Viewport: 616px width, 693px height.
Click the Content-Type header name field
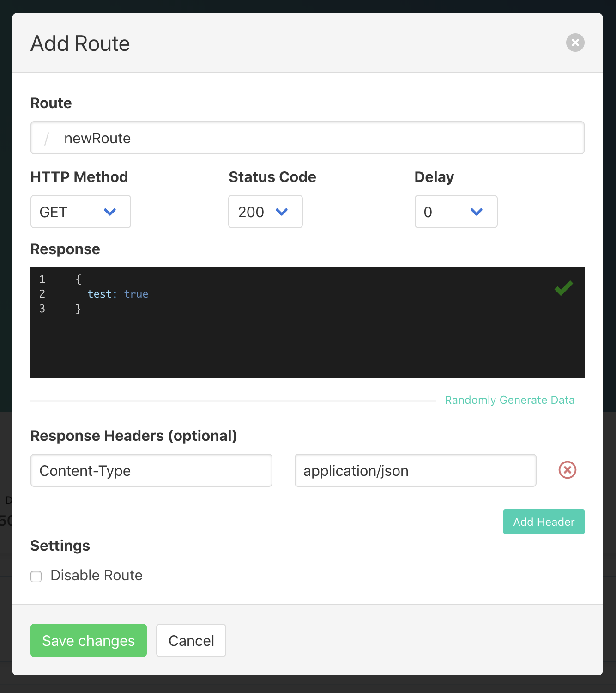(151, 470)
